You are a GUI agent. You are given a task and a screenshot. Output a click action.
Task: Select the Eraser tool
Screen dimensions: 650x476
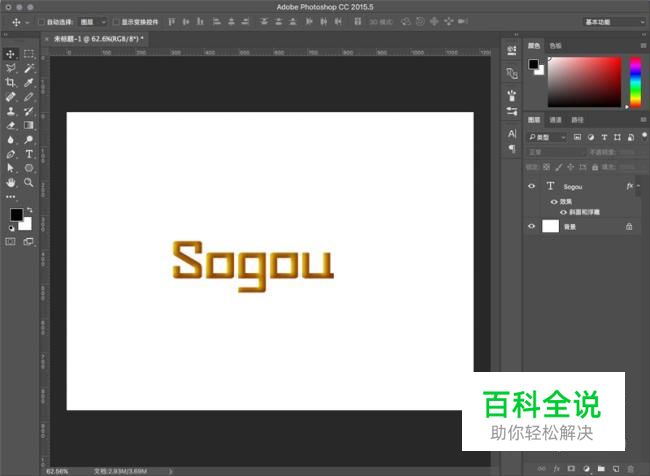(x=10, y=125)
